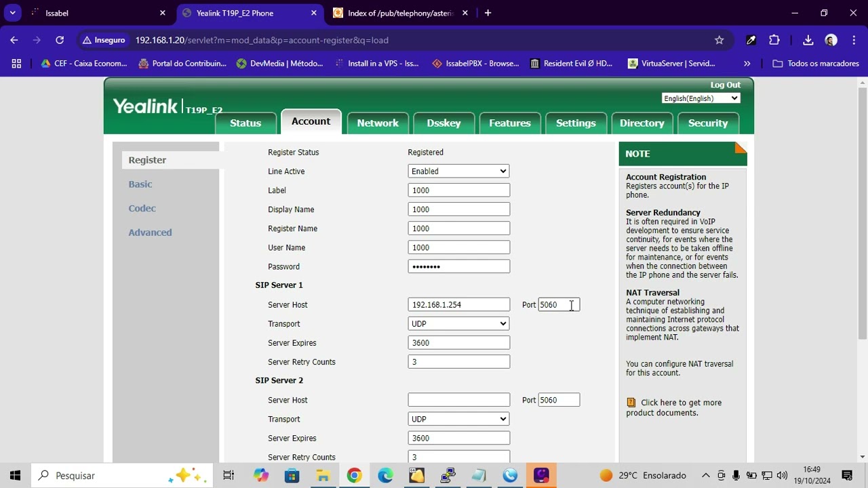868x488 pixels.
Task: Open Chrome profile avatar
Action: point(831,40)
